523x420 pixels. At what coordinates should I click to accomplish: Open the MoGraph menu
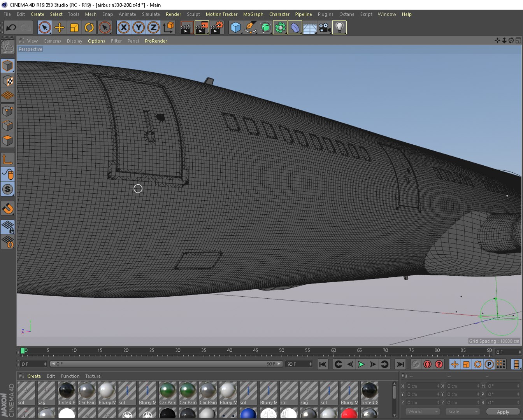(x=253, y=14)
